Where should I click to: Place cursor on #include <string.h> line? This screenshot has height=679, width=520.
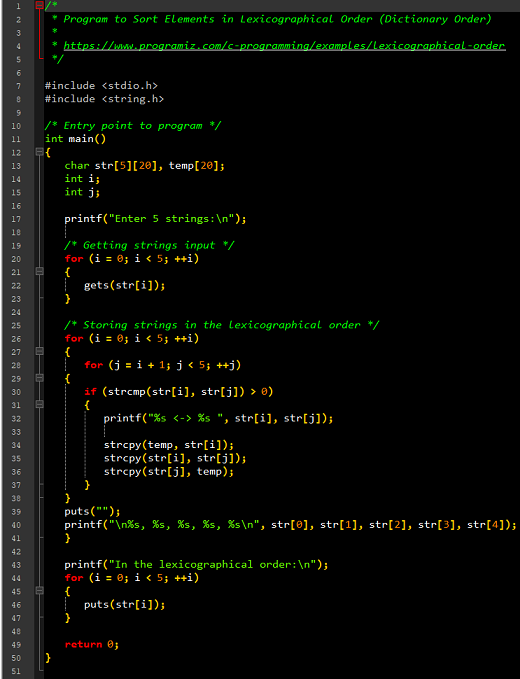tap(104, 99)
